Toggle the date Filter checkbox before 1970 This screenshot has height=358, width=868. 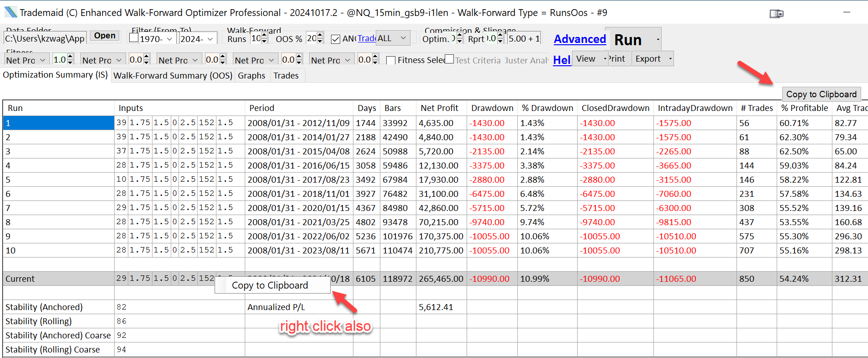tap(134, 38)
